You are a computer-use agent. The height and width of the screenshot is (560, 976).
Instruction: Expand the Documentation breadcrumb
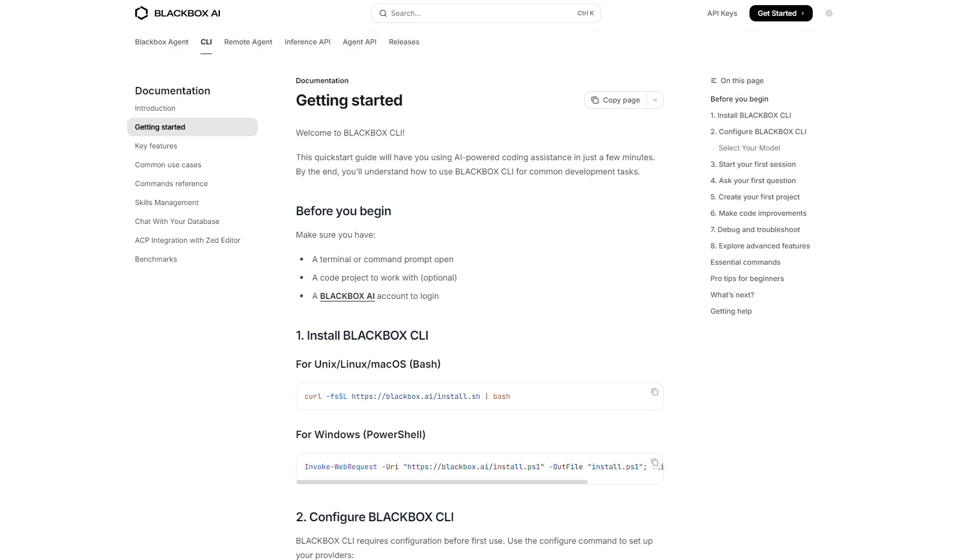click(x=321, y=81)
